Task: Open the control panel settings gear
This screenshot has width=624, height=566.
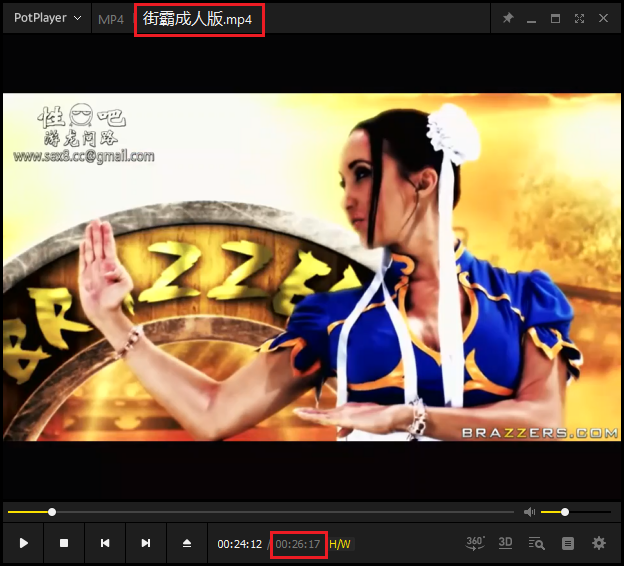Action: click(599, 543)
